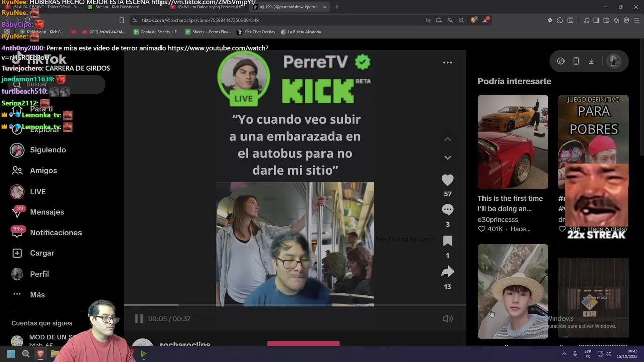Open the browser extensions puzzle icon
The height and width of the screenshot is (362, 644).
click(560, 20)
